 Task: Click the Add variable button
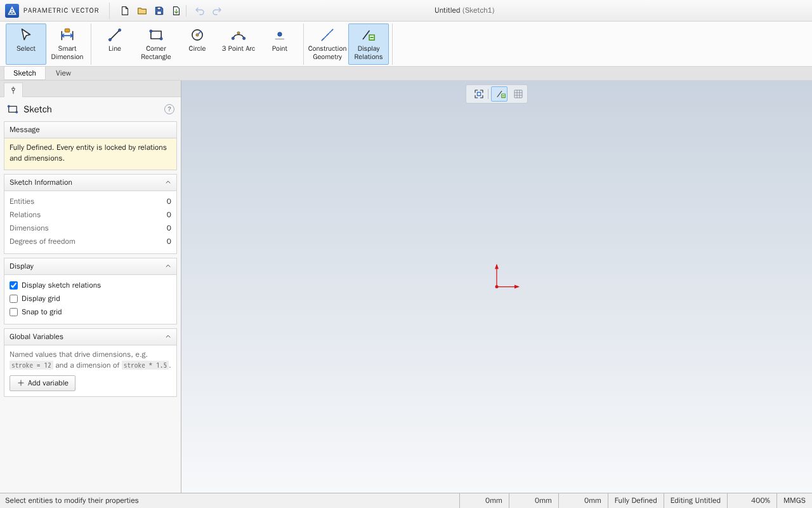coord(43,383)
